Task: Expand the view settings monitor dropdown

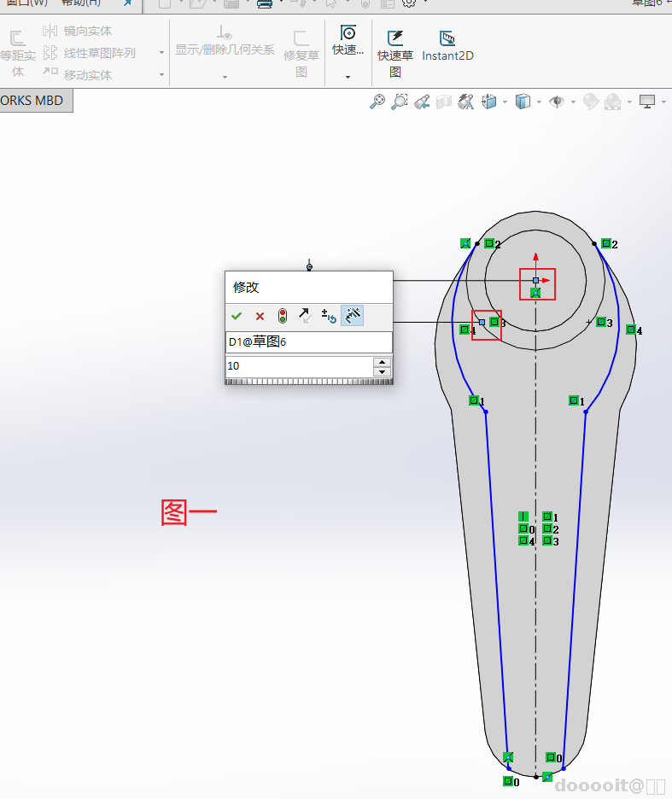Action: pyautogui.click(x=663, y=102)
